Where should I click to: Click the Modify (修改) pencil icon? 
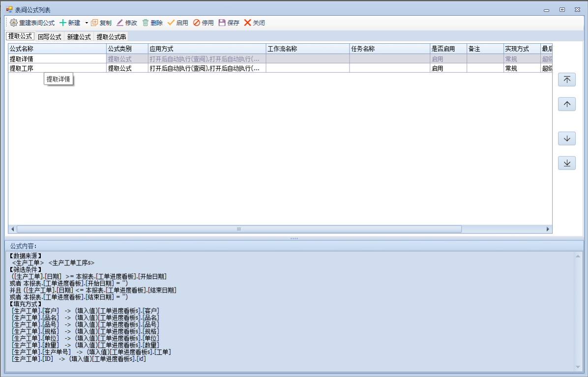tap(120, 23)
